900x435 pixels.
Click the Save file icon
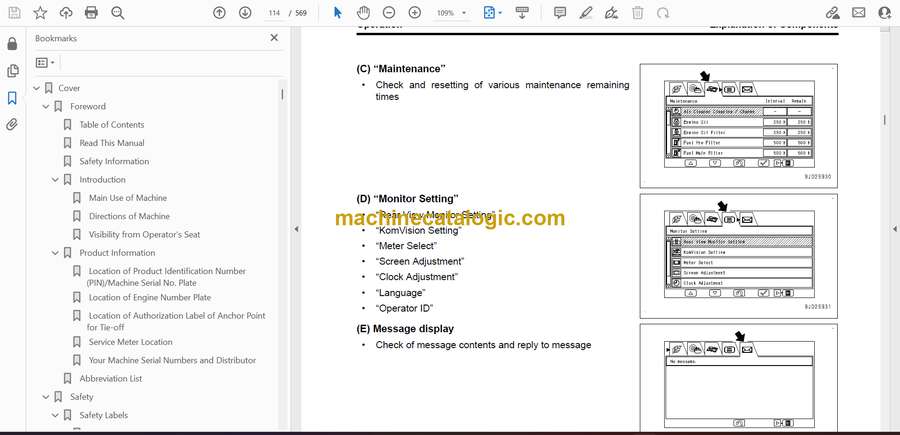[14, 13]
